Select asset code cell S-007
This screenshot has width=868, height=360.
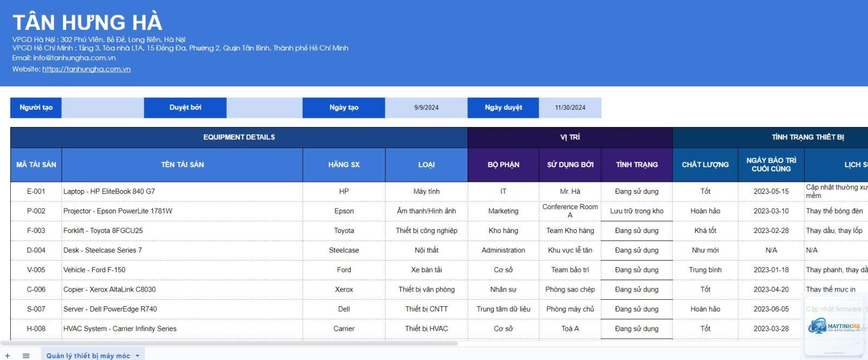(x=36, y=309)
